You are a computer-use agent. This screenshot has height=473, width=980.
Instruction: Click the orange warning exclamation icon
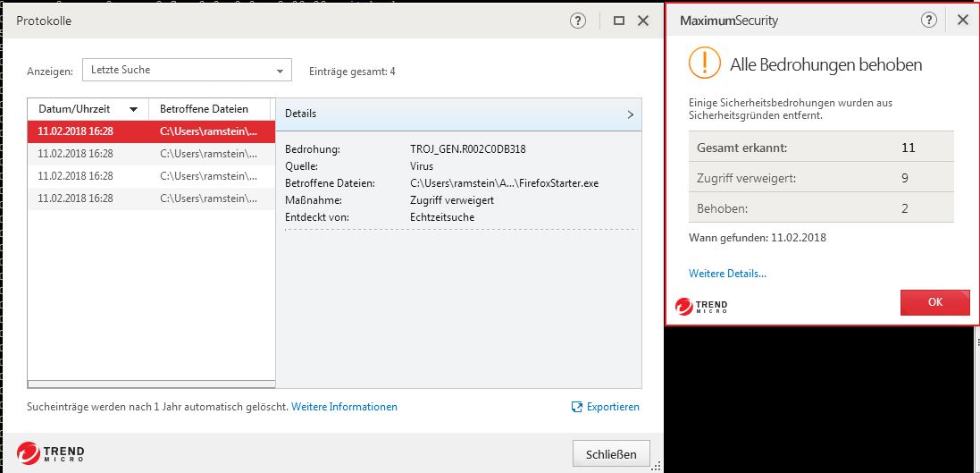click(x=705, y=64)
